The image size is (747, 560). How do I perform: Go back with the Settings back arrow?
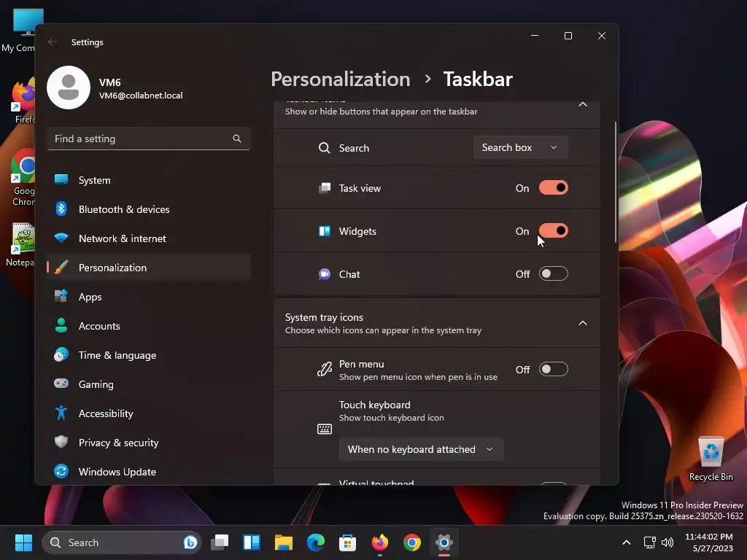tap(53, 42)
